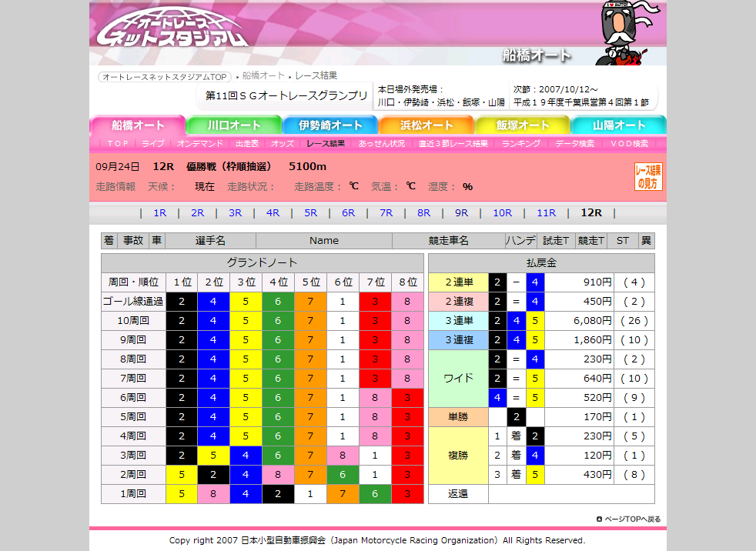Go to race 1R results
756x551 pixels.
[x=160, y=213]
